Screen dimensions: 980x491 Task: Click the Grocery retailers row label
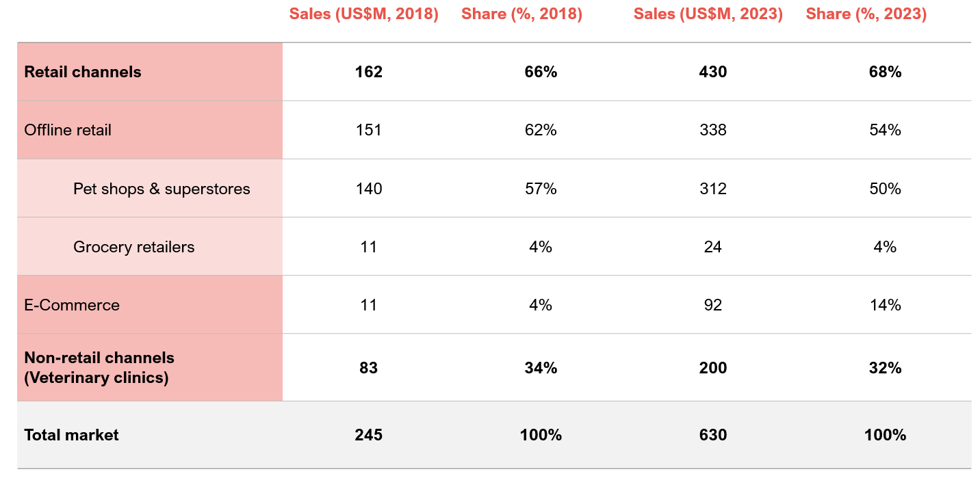133,247
